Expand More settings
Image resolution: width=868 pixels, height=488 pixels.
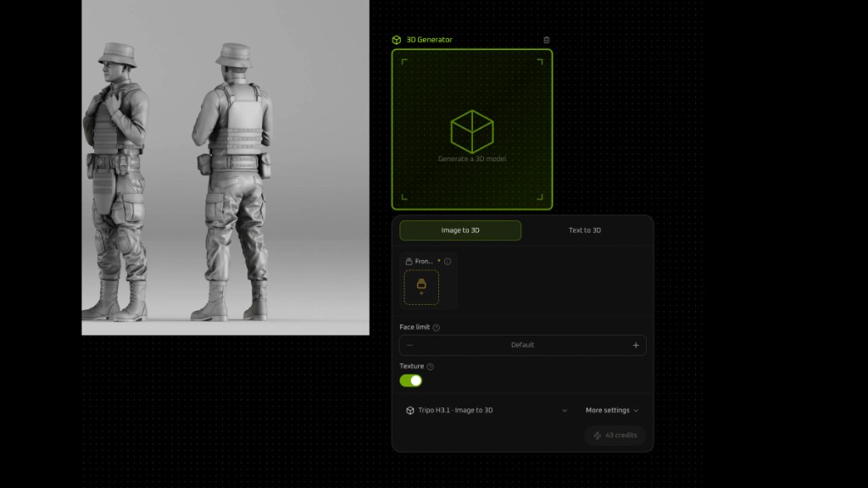coord(612,411)
